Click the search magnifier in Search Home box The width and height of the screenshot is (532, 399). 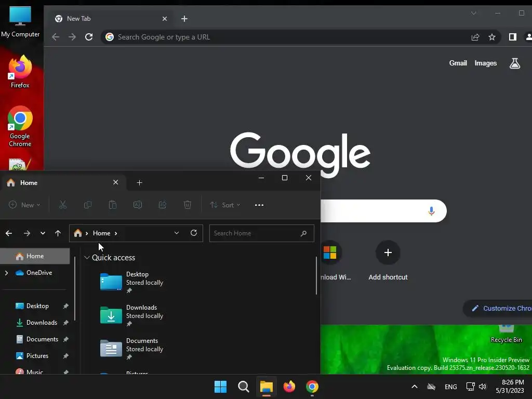tap(303, 233)
